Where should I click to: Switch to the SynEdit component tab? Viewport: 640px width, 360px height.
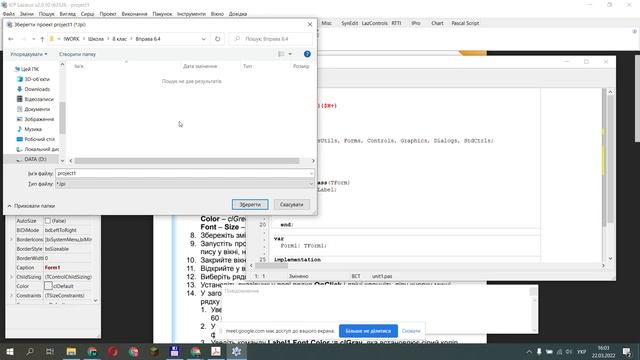click(349, 23)
